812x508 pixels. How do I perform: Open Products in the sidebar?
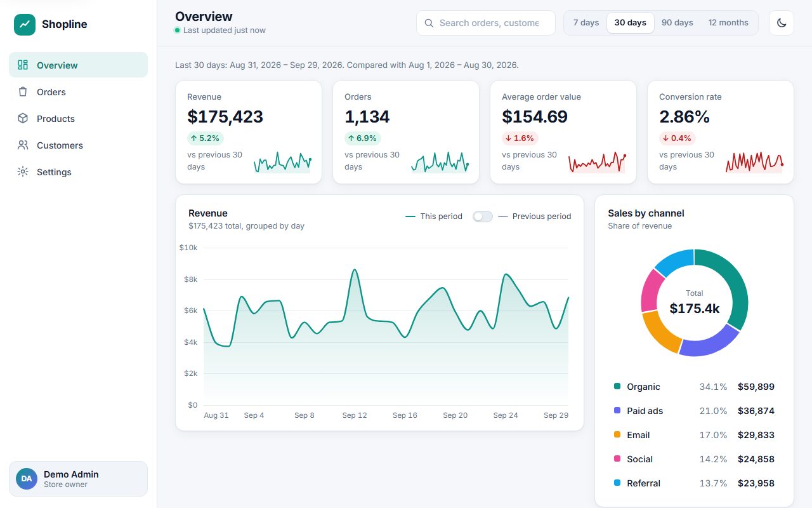(x=78, y=118)
